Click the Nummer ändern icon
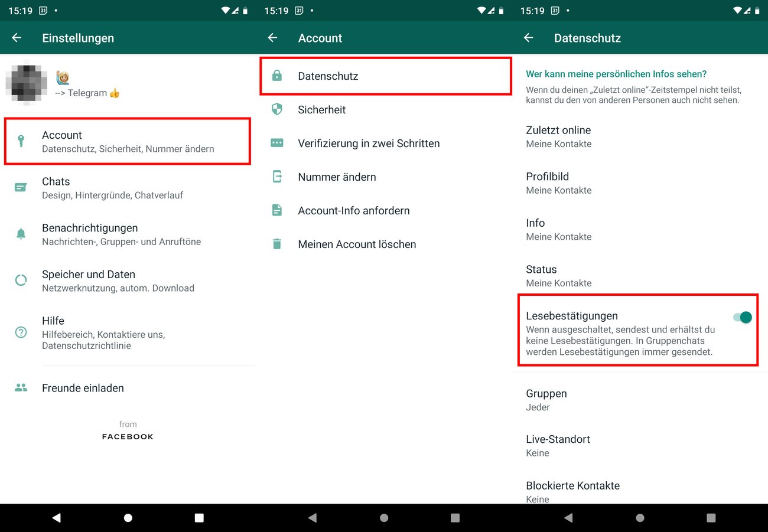768x532 pixels. coord(276,177)
